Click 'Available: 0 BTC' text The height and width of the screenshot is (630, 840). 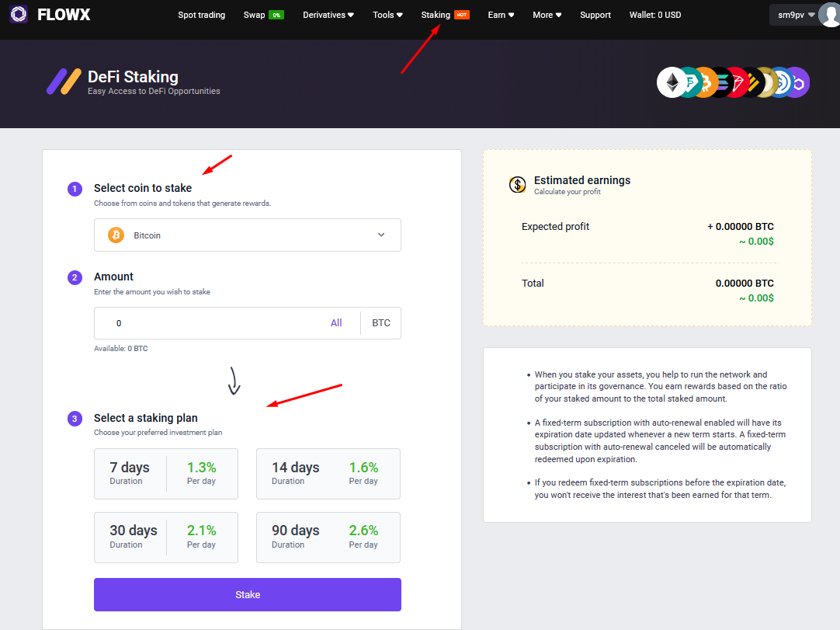coord(120,349)
